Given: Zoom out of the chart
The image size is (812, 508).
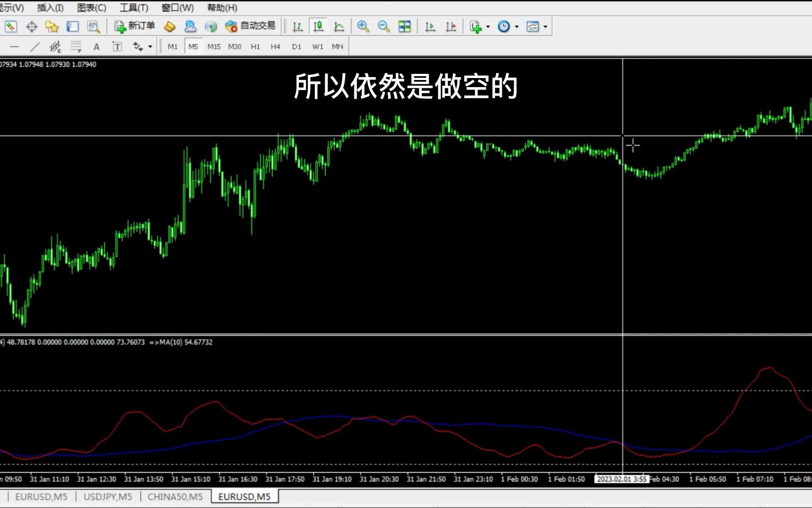Looking at the screenshot, I should click(383, 26).
